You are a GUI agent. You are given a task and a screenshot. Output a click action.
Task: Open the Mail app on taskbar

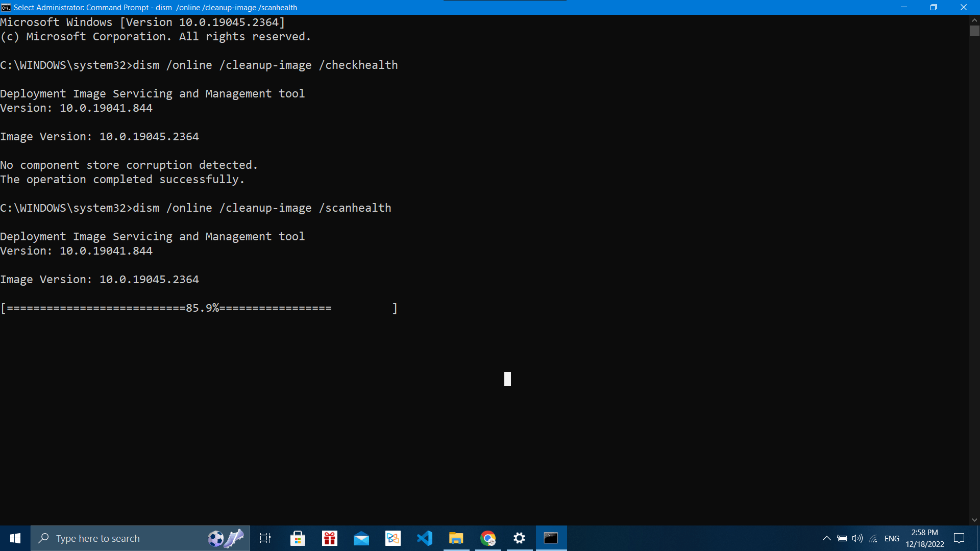pos(361,538)
